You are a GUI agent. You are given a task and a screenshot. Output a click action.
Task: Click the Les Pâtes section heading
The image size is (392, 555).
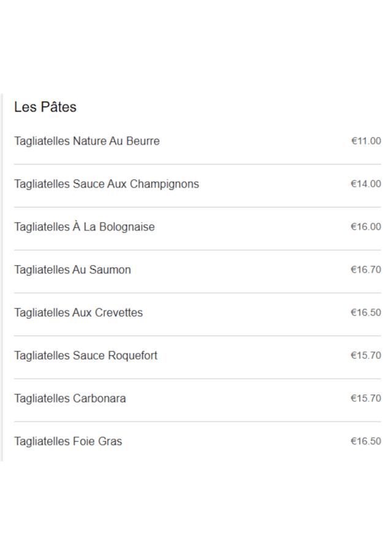click(45, 107)
